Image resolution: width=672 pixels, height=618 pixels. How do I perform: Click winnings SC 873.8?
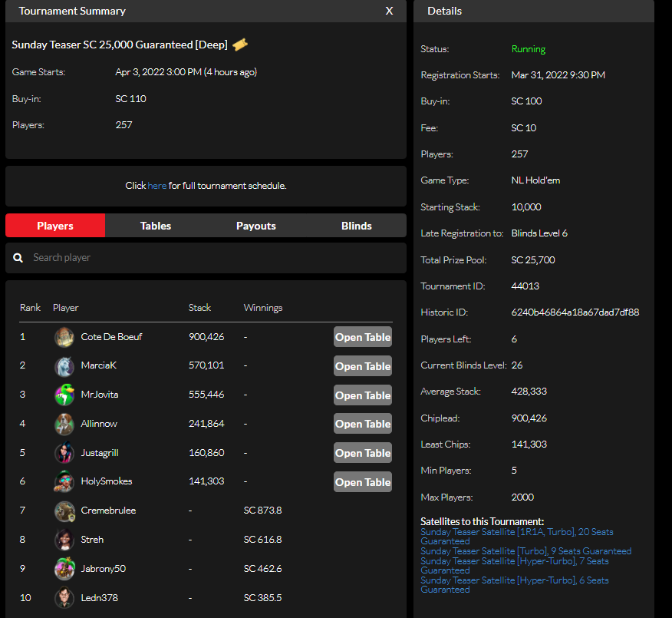(262, 511)
